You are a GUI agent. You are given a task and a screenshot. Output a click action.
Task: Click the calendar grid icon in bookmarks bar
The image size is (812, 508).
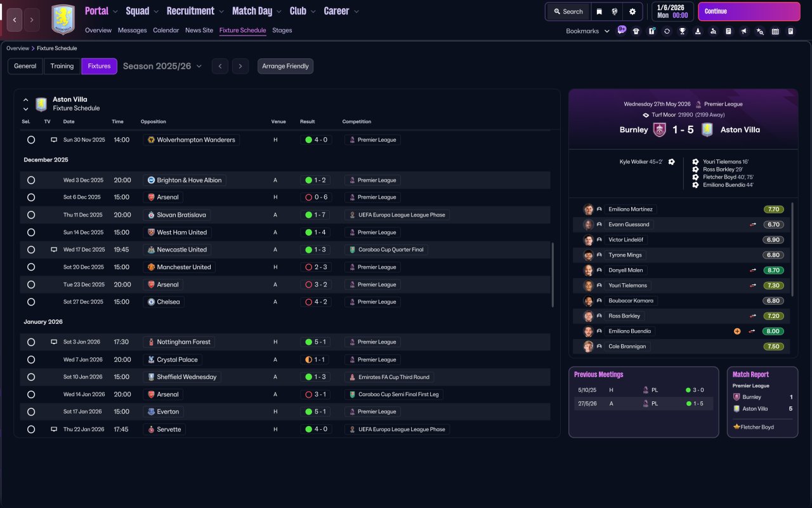pos(775,31)
